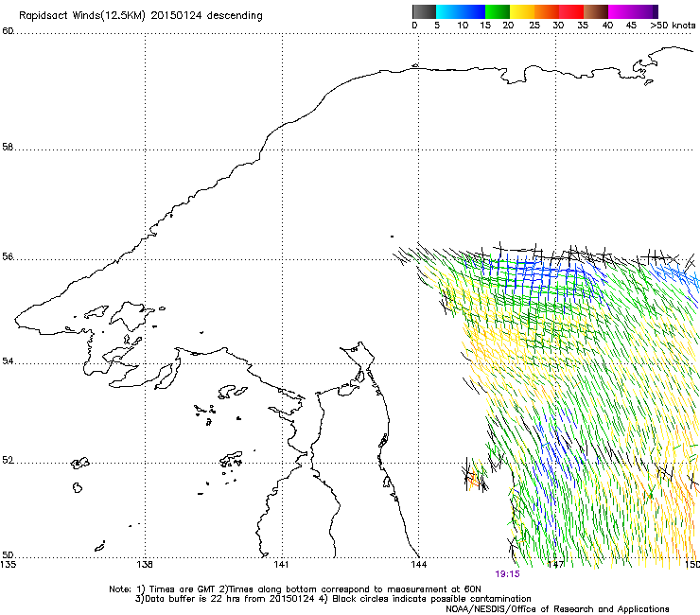Click the latitude label '52' on left axis
This screenshot has width=700, height=615.
pyautogui.click(x=8, y=460)
